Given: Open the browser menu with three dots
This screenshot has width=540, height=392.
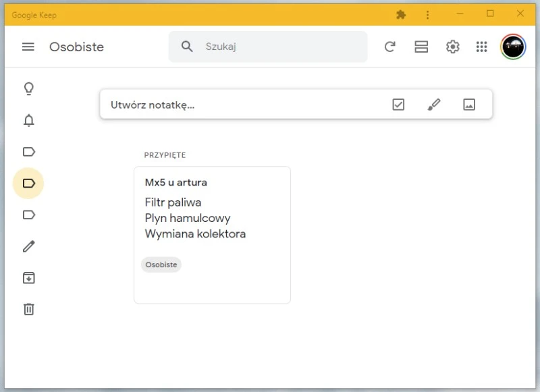Looking at the screenshot, I should [x=427, y=14].
